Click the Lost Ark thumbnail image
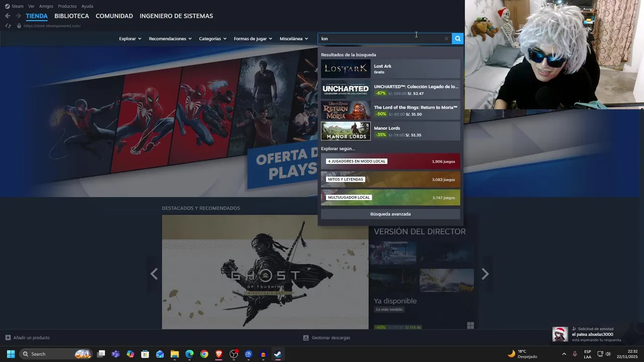The height and width of the screenshot is (362, 644). tap(346, 69)
